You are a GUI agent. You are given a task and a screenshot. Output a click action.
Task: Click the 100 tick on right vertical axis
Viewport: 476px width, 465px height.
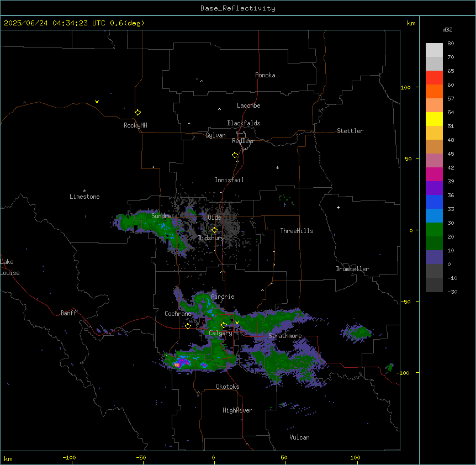point(405,87)
